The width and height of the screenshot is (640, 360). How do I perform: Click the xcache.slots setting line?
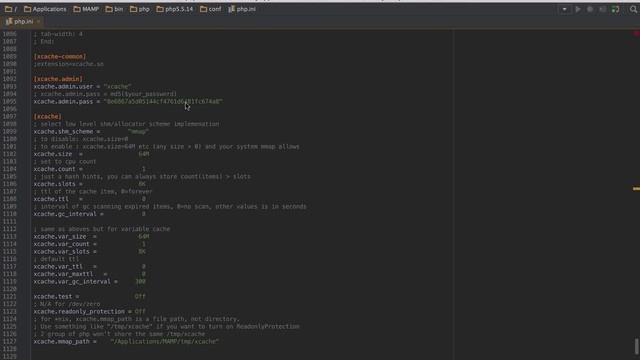pos(90,184)
